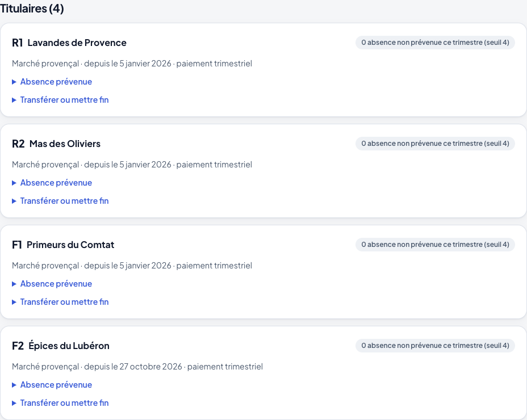Expand Absence prévenue for Épices du Lubéron
This screenshot has height=420, width=527.
[x=52, y=385]
